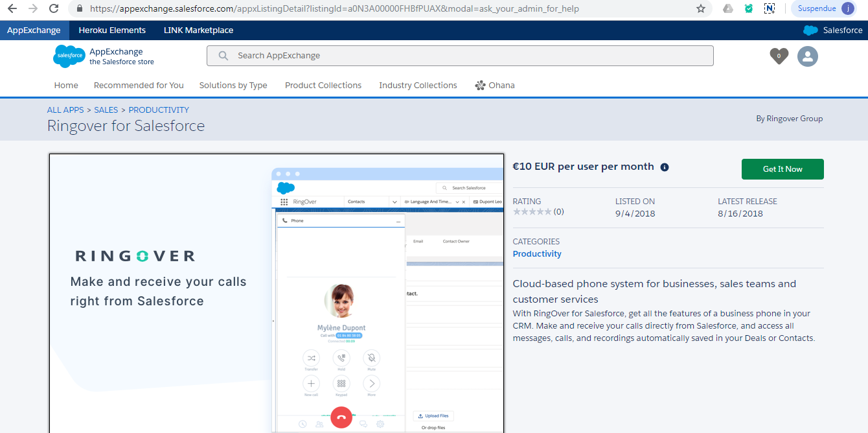Click the search magnifier icon
The image size is (868, 433).
click(x=223, y=56)
